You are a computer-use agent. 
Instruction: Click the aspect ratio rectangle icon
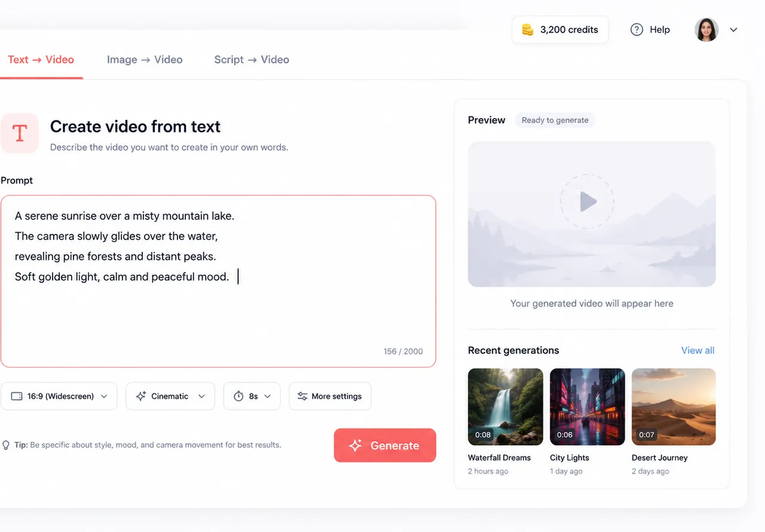pyautogui.click(x=17, y=396)
